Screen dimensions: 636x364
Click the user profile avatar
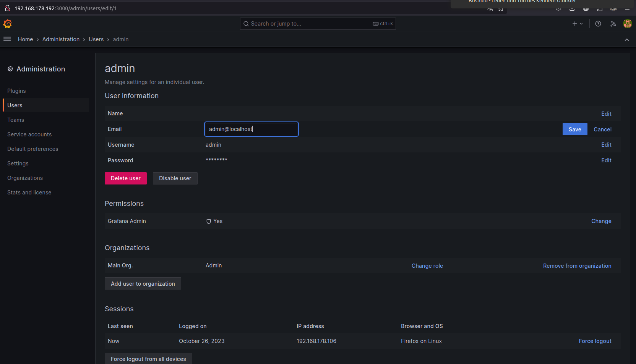pos(627,24)
